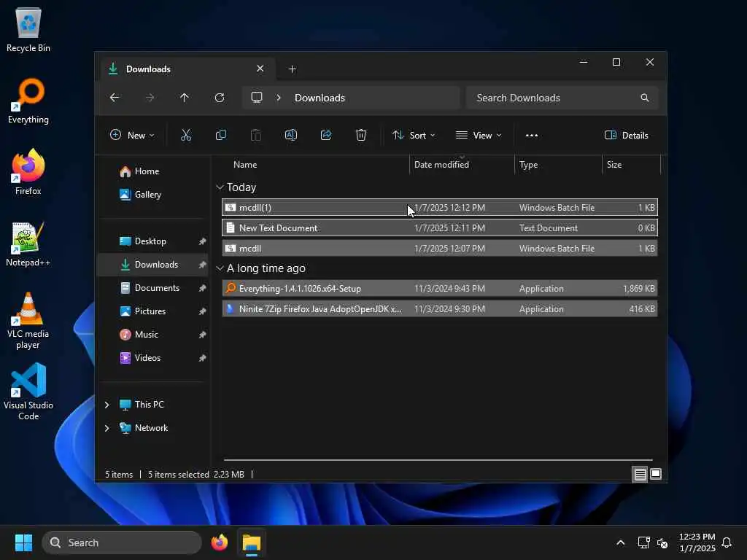The height and width of the screenshot is (560, 747).
Task: Click the Cut scissors icon
Action: [x=186, y=135]
